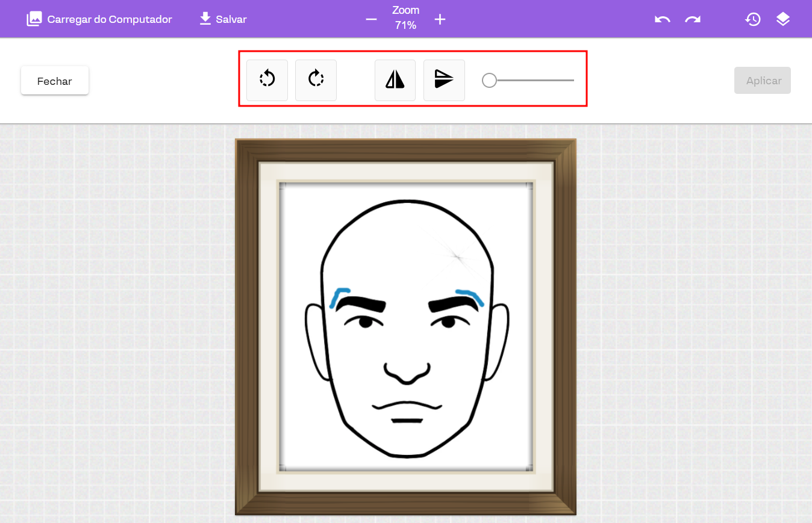Click the nose in the face drawing
Image resolution: width=812 pixels, height=523 pixels.
408,373
